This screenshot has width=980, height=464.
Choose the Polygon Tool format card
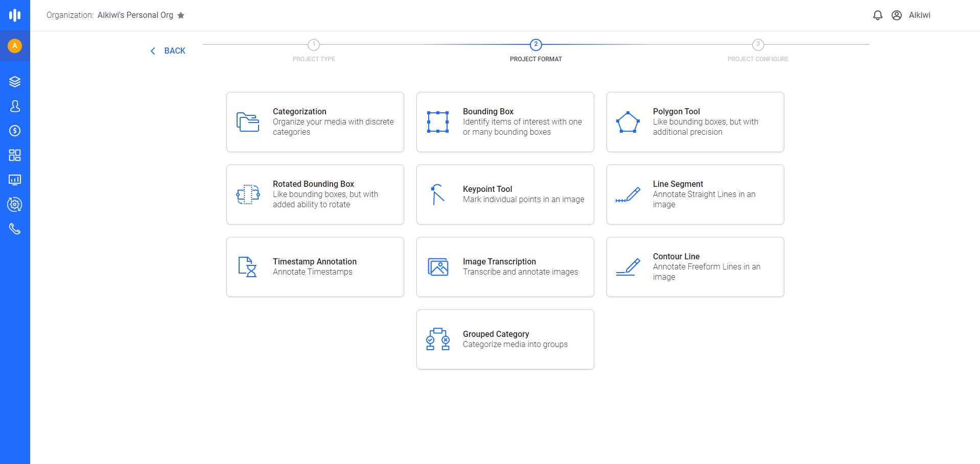(x=695, y=122)
